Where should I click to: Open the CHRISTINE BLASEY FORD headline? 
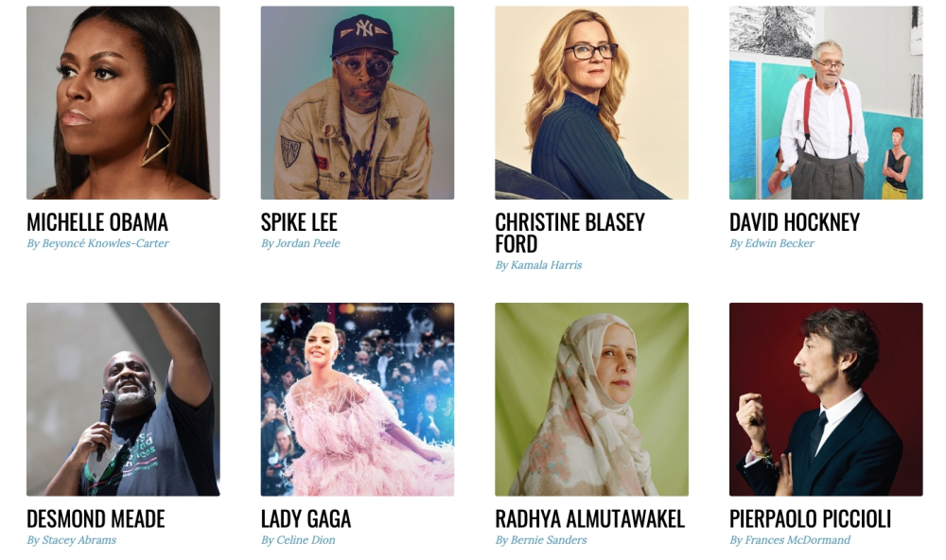click(x=570, y=233)
